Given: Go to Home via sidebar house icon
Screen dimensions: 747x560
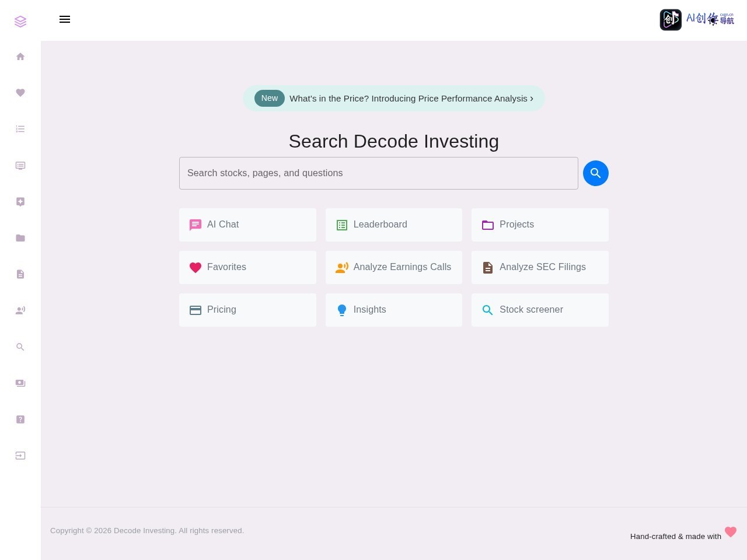Looking at the screenshot, I should tap(20, 57).
